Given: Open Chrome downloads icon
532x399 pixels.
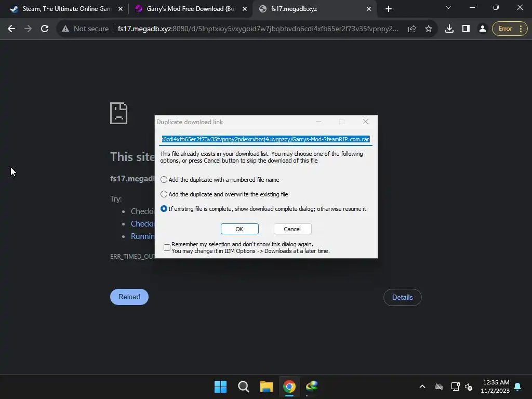Looking at the screenshot, I should point(449,29).
